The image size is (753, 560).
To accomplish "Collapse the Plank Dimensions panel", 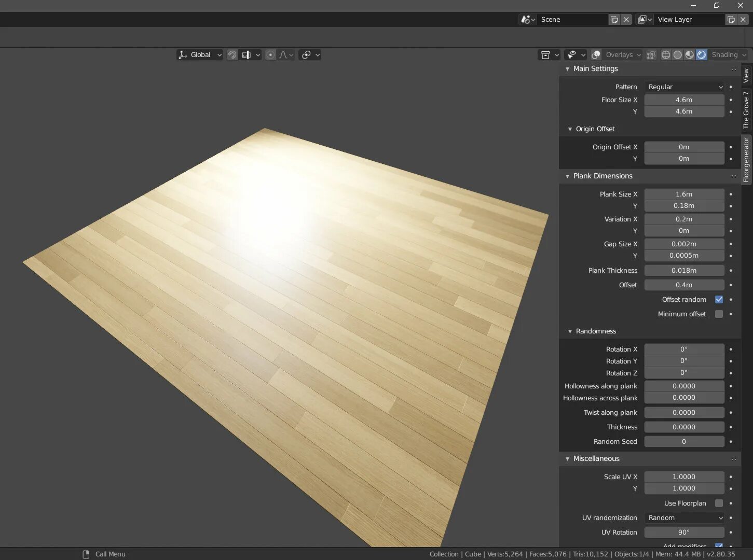I will point(567,176).
